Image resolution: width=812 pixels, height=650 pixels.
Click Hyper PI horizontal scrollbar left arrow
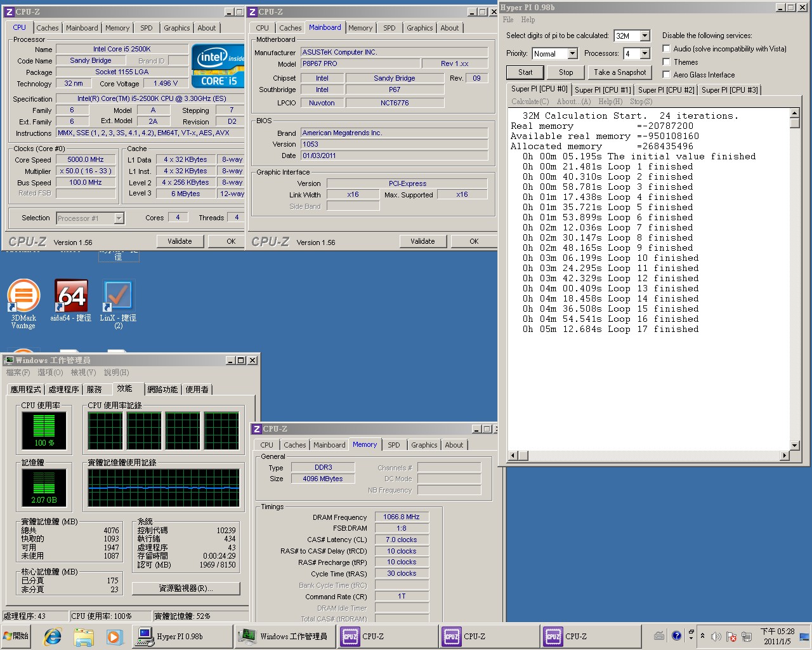coord(513,455)
